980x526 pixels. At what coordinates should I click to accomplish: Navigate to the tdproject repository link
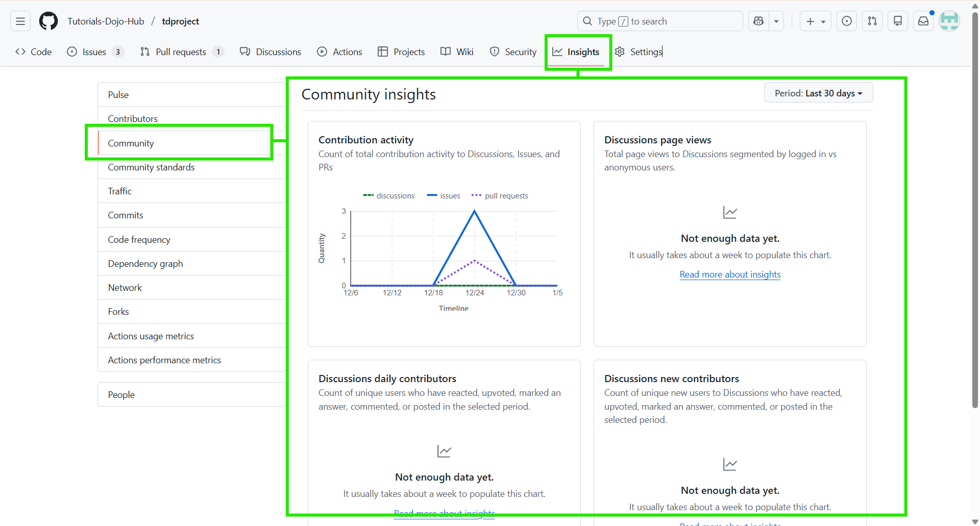181,21
